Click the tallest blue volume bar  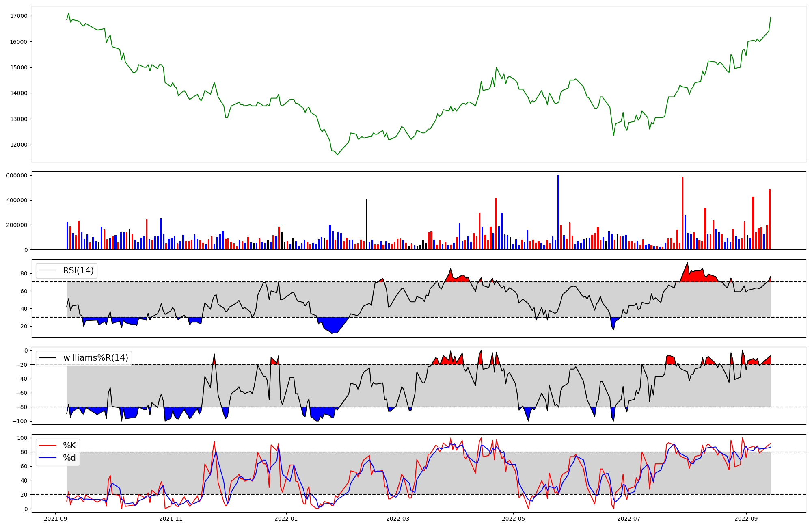(558, 212)
